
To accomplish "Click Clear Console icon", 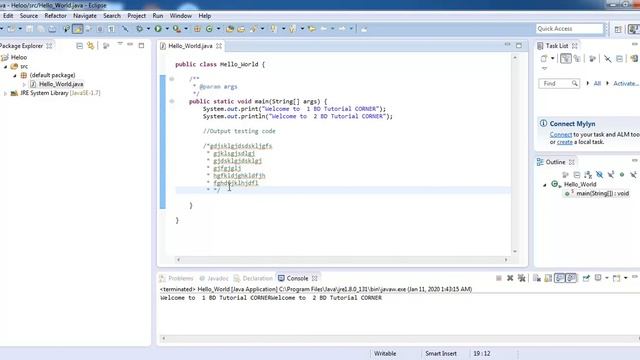I will tap(537, 278).
